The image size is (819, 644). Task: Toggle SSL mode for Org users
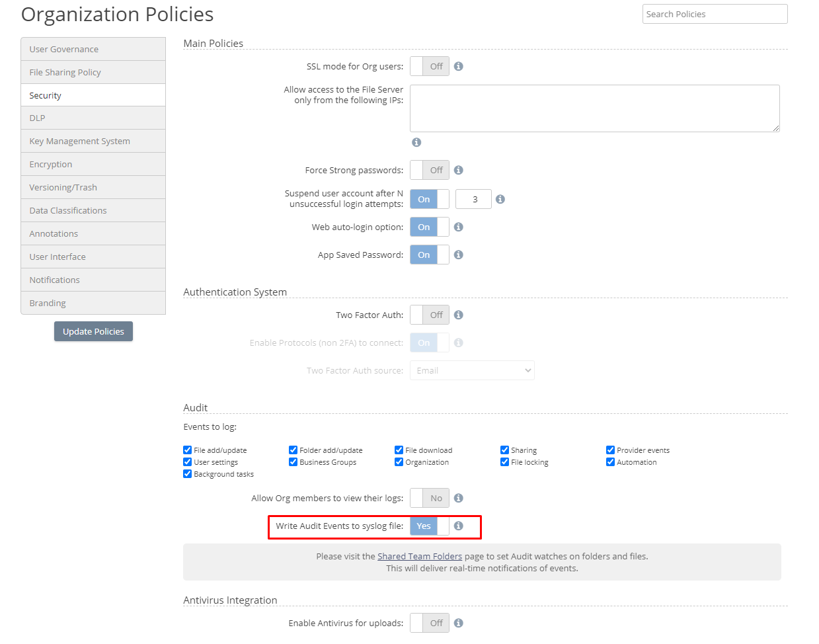[x=429, y=66]
